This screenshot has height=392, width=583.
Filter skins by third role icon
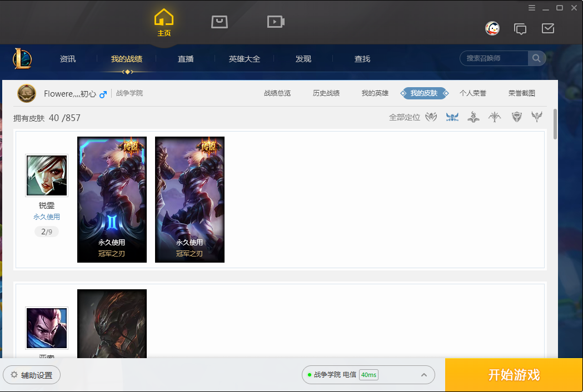point(474,117)
